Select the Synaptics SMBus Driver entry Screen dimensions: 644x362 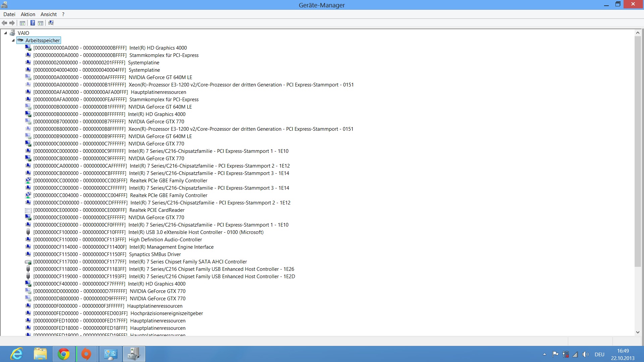point(155,254)
